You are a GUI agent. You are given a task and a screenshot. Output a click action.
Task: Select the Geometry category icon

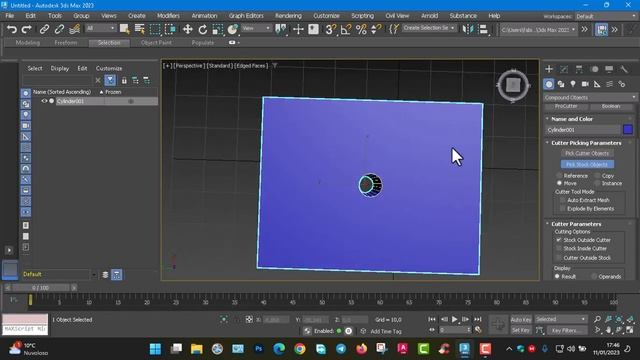549,84
